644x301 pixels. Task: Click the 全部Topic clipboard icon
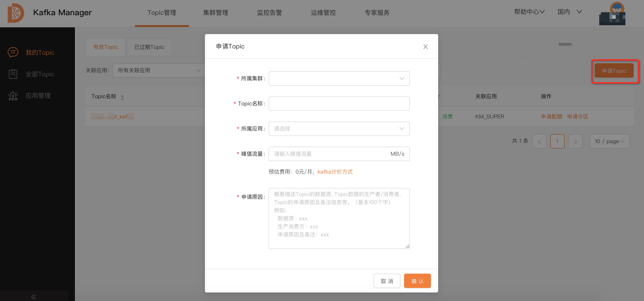click(13, 74)
